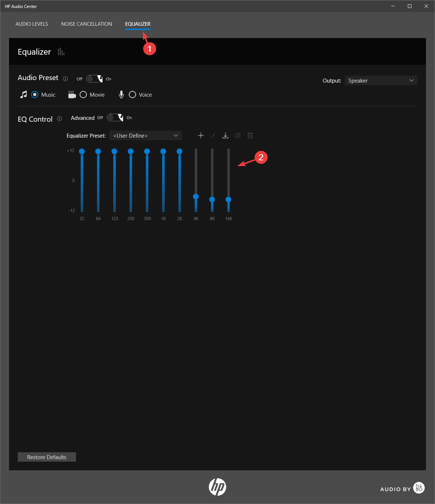Maximize the HP Audio Center window
The height and width of the screenshot is (504, 435).
[x=410, y=6]
